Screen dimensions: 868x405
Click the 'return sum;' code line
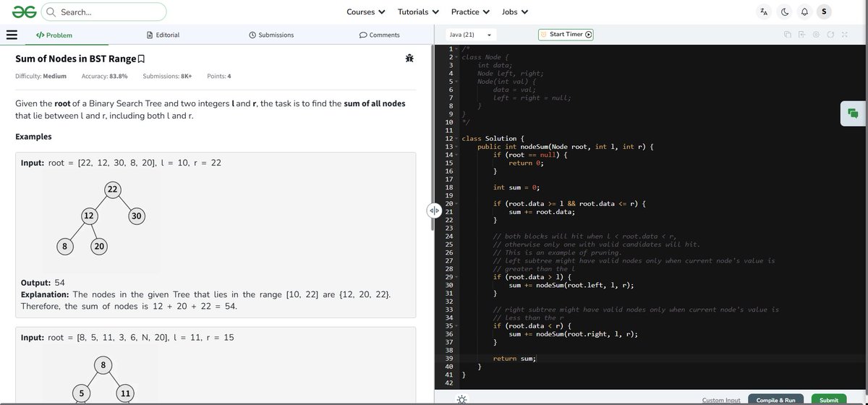(x=515, y=359)
